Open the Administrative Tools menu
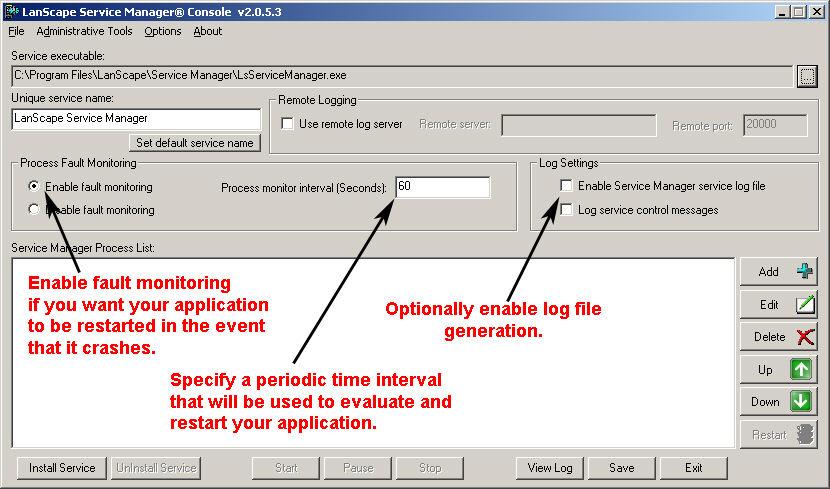The width and height of the screenshot is (830, 489). [x=84, y=31]
